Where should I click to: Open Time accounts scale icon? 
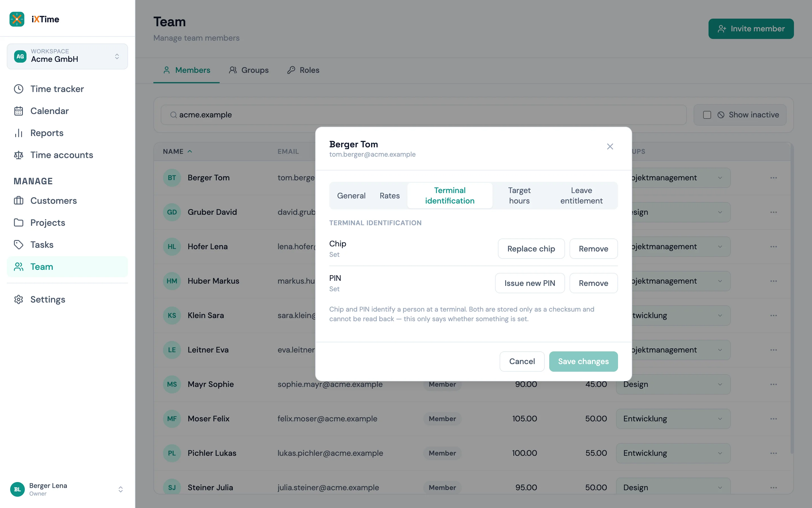click(x=18, y=155)
